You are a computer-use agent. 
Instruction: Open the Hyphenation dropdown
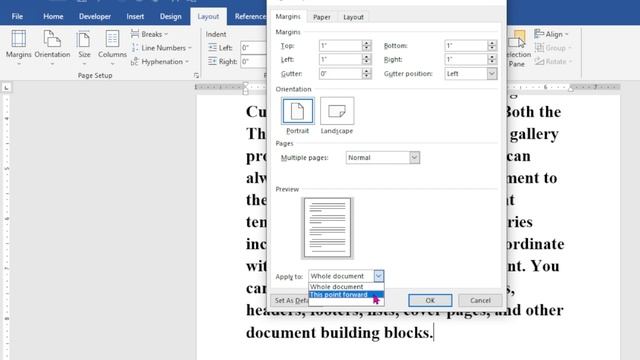pyautogui.click(x=160, y=62)
